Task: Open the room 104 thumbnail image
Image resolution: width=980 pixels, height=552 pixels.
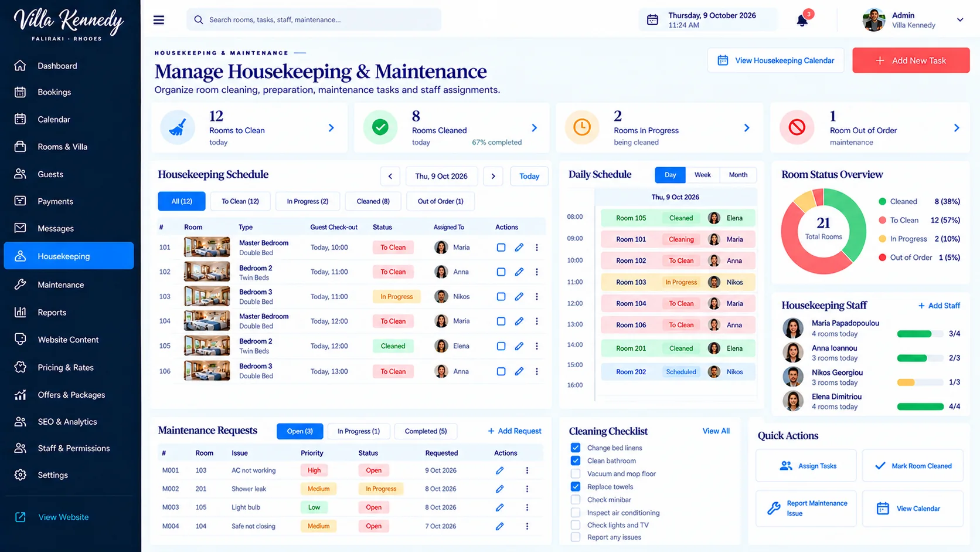Action: 207,321
